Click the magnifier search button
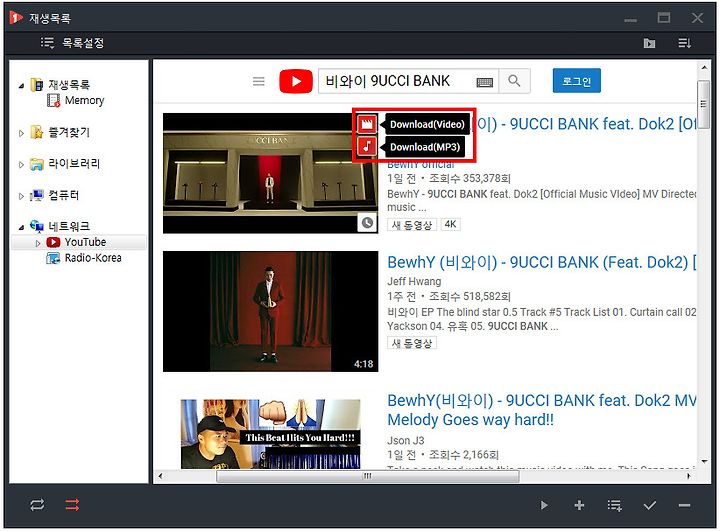This screenshot has width=720, height=531. click(x=514, y=81)
